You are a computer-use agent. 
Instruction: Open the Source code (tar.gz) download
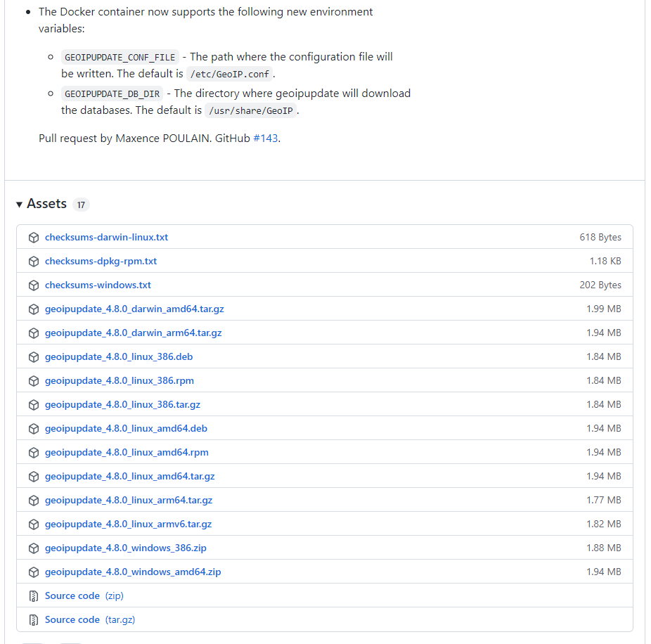coord(72,619)
